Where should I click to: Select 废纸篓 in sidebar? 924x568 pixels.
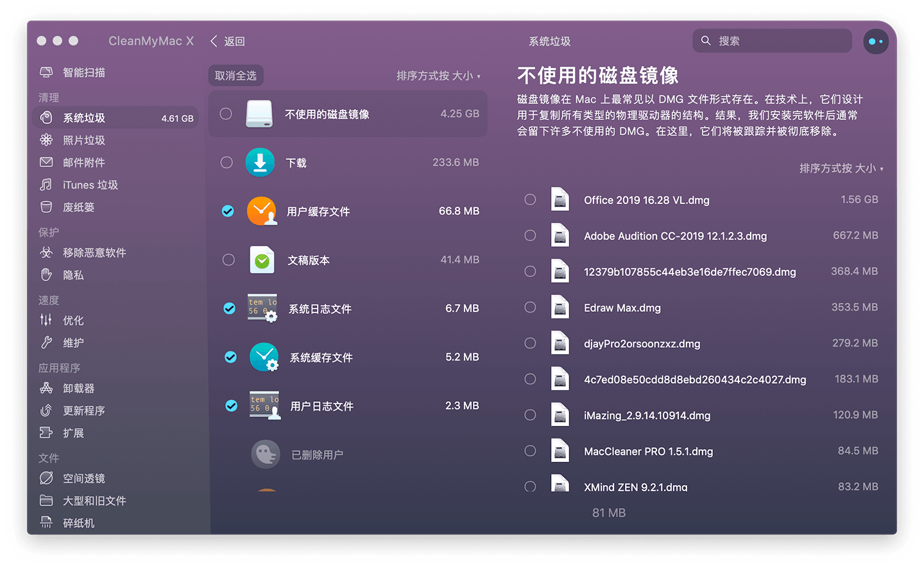coord(78,207)
